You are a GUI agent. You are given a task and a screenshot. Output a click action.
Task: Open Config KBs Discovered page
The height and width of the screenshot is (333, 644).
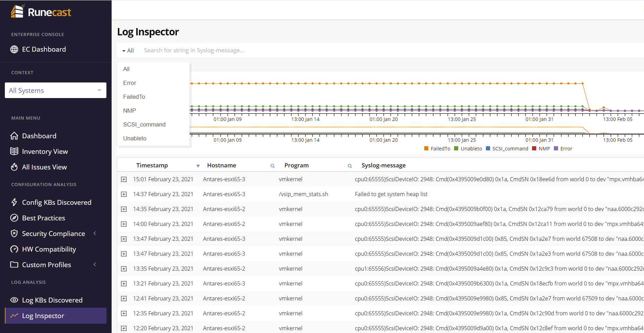pyautogui.click(x=56, y=202)
